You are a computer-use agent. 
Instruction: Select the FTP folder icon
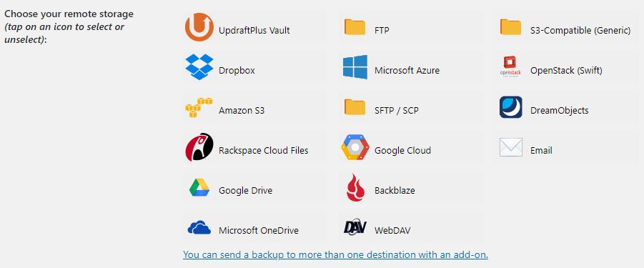355,26
